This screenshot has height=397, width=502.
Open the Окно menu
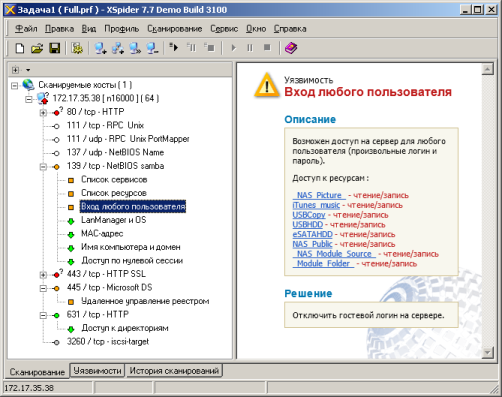256,29
